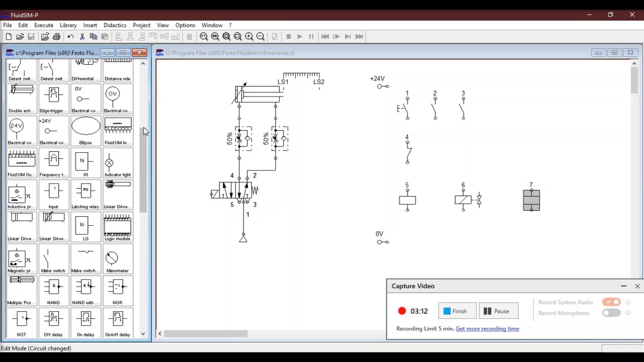Screen dimensions: 644x362
Task: Minimize the Capture Video panel
Action: [624, 286]
